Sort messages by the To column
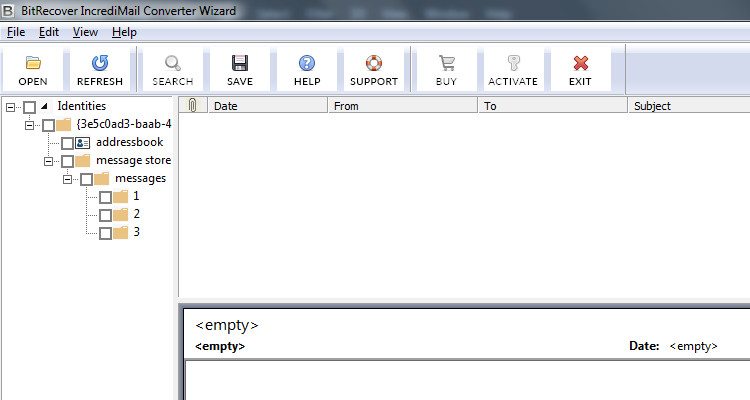Screen dimensions: 750x400 [x=552, y=105]
